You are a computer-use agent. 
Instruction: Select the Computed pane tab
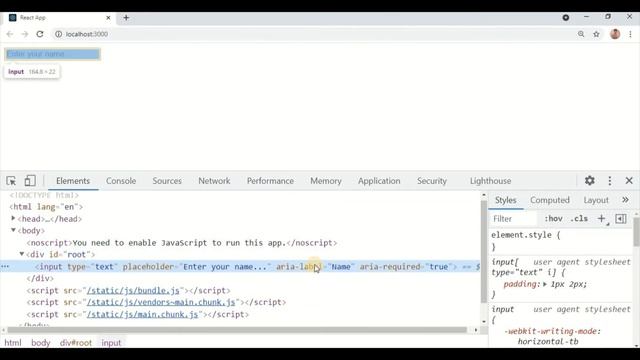[550, 200]
